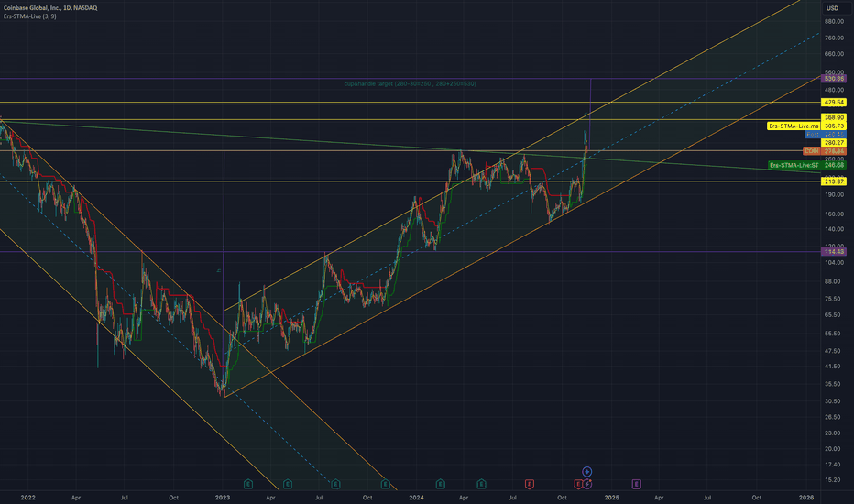Open the August 2023 teal earnings marker
This screenshot has width=854, height=504.
pos(335,484)
